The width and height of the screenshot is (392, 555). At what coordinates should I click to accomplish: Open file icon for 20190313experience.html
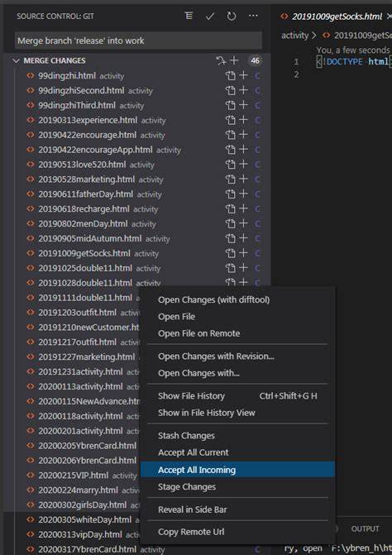[x=231, y=120]
